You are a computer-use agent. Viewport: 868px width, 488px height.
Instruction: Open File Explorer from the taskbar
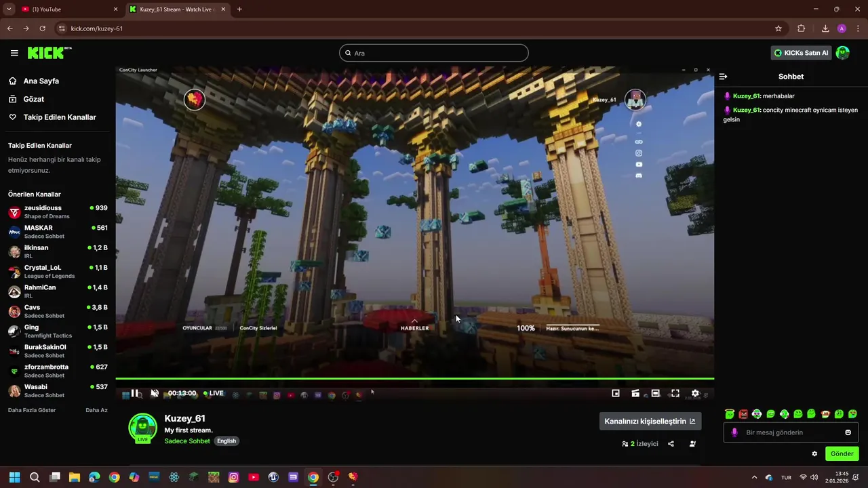pyautogui.click(x=75, y=477)
